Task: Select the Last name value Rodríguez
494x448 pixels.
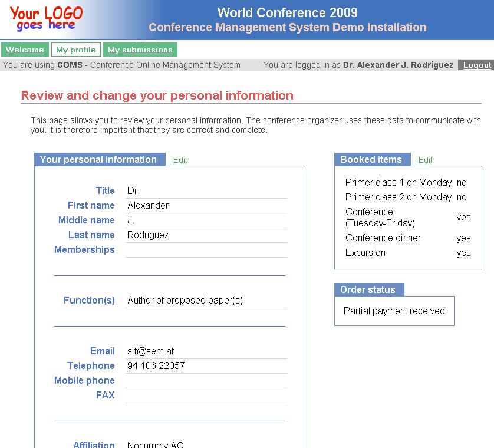Action: pyautogui.click(x=148, y=235)
